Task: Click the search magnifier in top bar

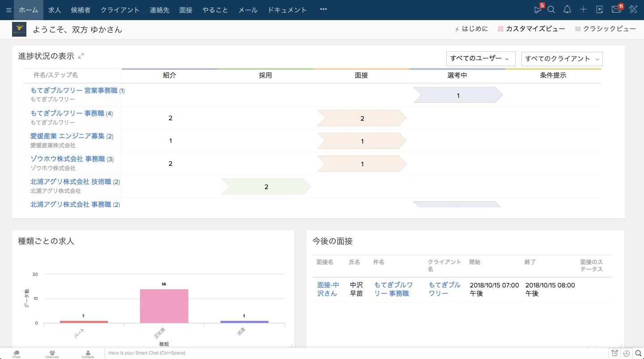Action: pos(551,10)
